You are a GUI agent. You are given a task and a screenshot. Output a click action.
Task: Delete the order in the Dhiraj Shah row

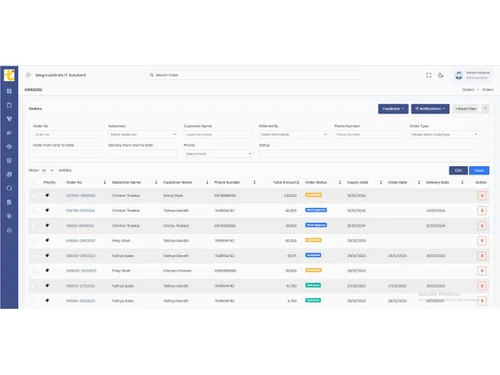coord(482,196)
